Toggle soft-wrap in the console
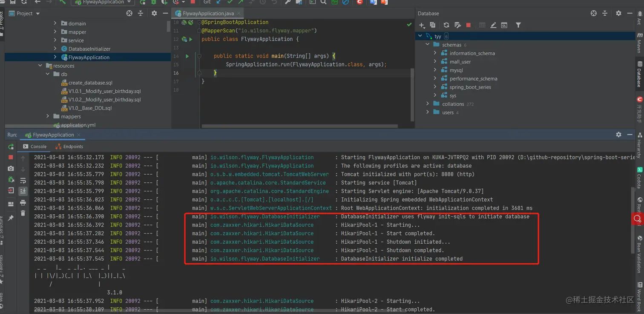Screen dimensions: 644x314 pos(23,180)
